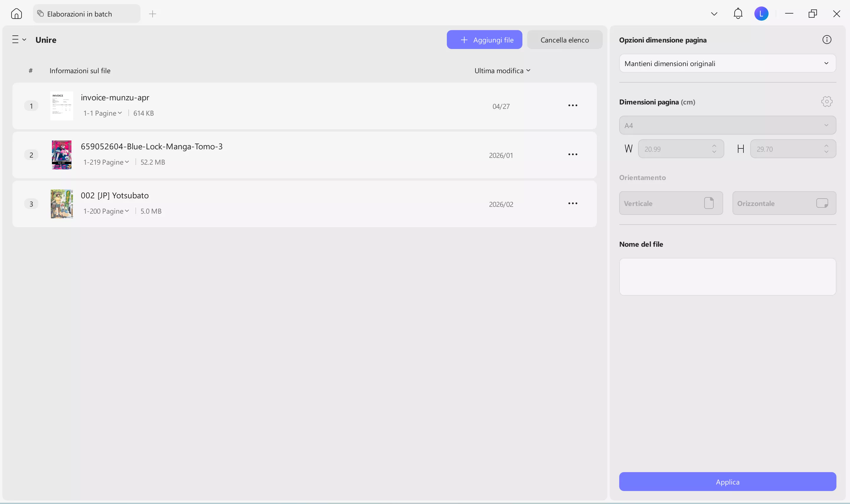Click the Blue-Lock-Manga cover thumbnail
This screenshot has height=504, width=850.
(x=61, y=155)
